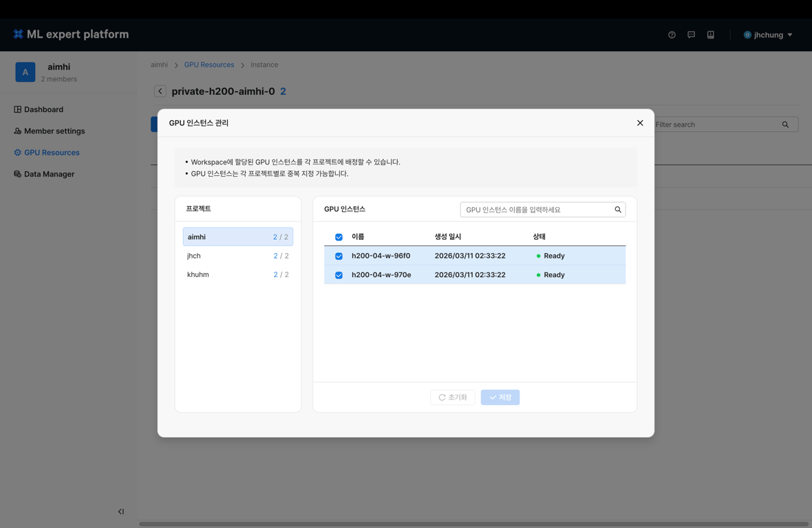The height and width of the screenshot is (528, 812).
Task: Go back using the chevron beside private-h200-aimhi-0
Action: (x=160, y=91)
